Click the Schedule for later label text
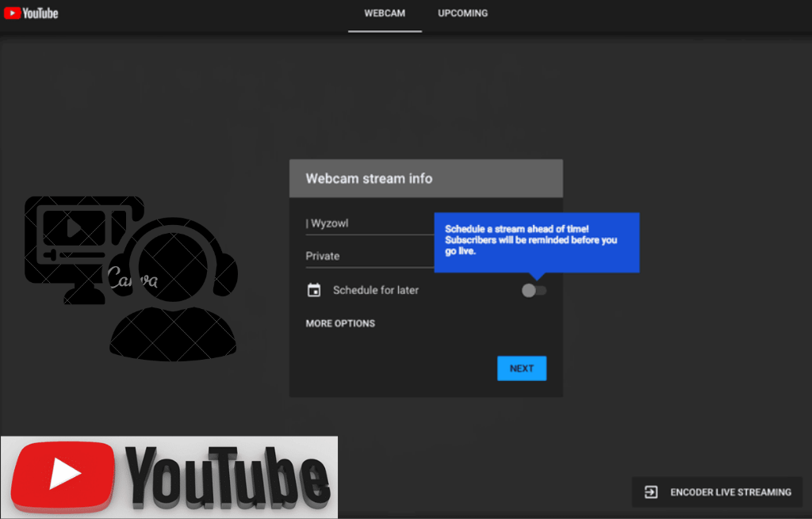The height and width of the screenshot is (519, 812). pyautogui.click(x=376, y=290)
